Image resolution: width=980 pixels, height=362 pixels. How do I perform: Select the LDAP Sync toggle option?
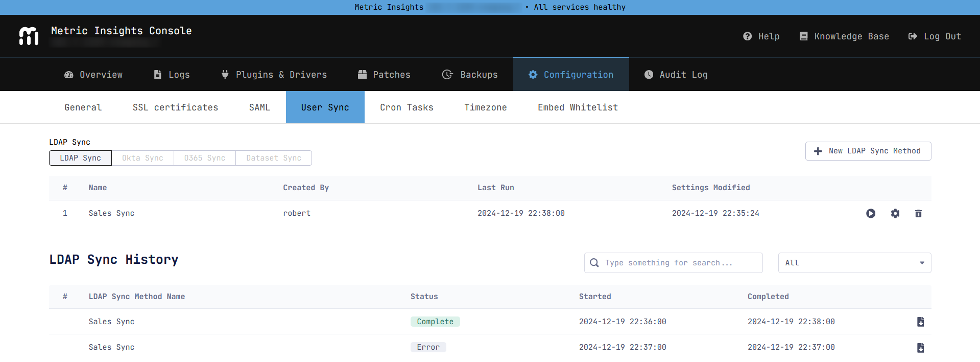click(x=80, y=158)
